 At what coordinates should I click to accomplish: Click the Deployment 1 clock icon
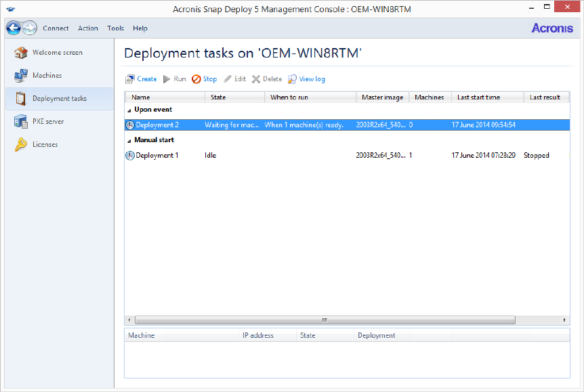click(x=130, y=156)
